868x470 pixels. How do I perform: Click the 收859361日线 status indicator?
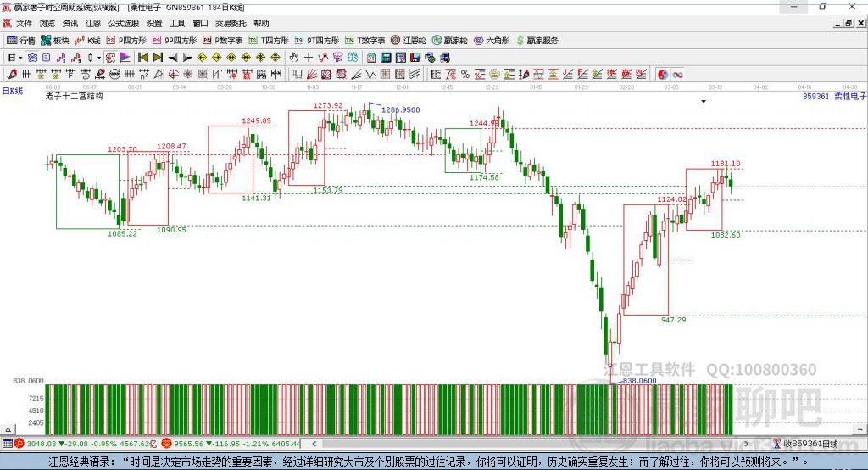[x=806, y=444]
